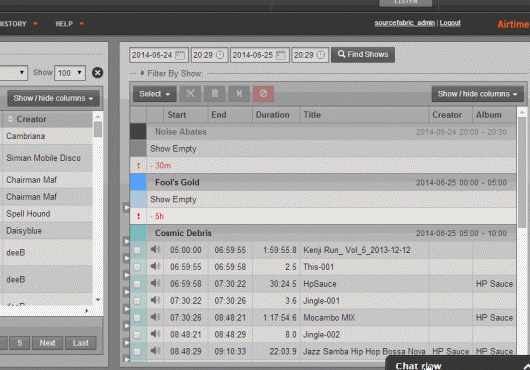
Task: Select Daisyblue row in library
Action: [46, 230]
